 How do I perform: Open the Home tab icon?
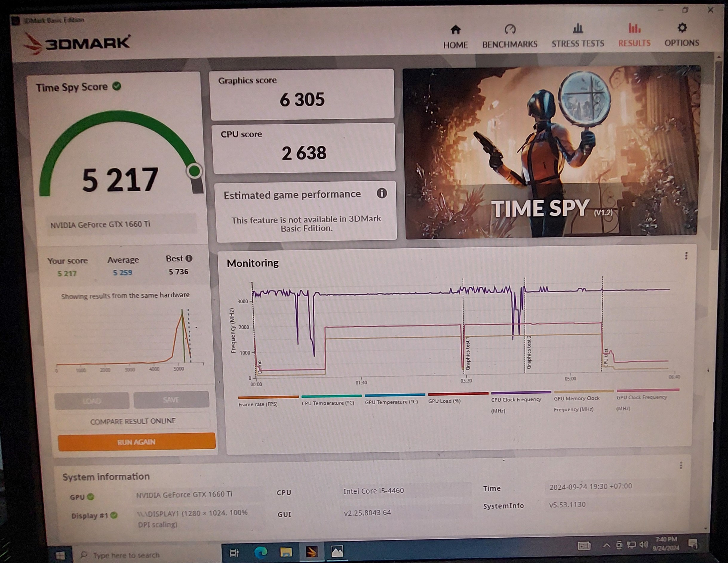[x=455, y=30]
